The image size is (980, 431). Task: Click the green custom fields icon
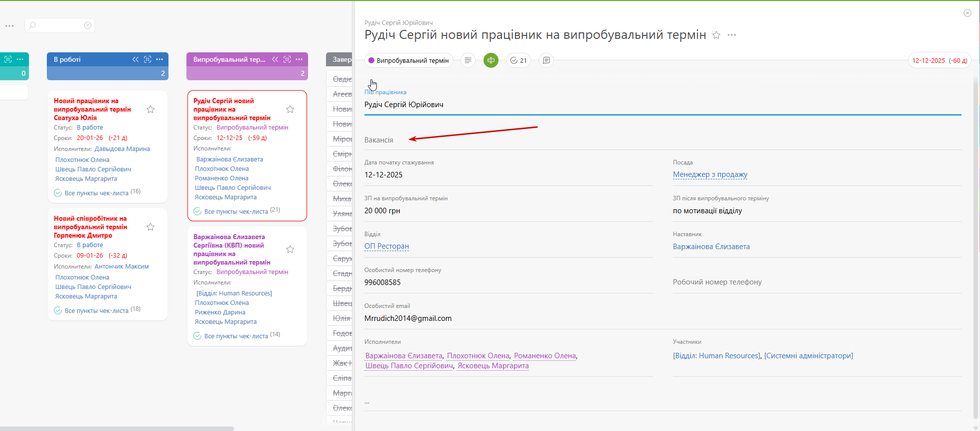click(x=491, y=60)
